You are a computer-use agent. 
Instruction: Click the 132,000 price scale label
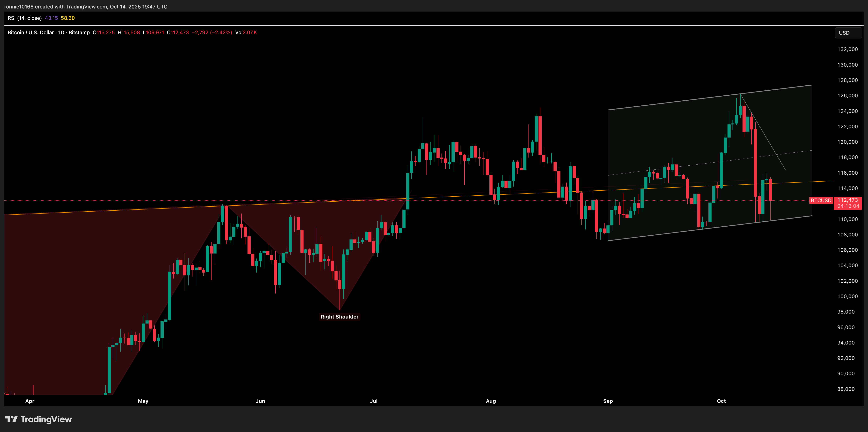click(x=847, y=49)
